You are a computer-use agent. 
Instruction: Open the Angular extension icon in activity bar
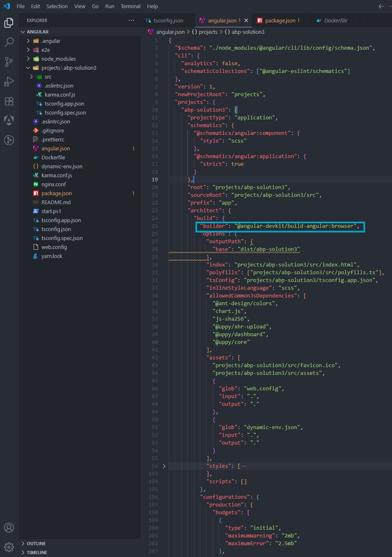click(9, 120)
